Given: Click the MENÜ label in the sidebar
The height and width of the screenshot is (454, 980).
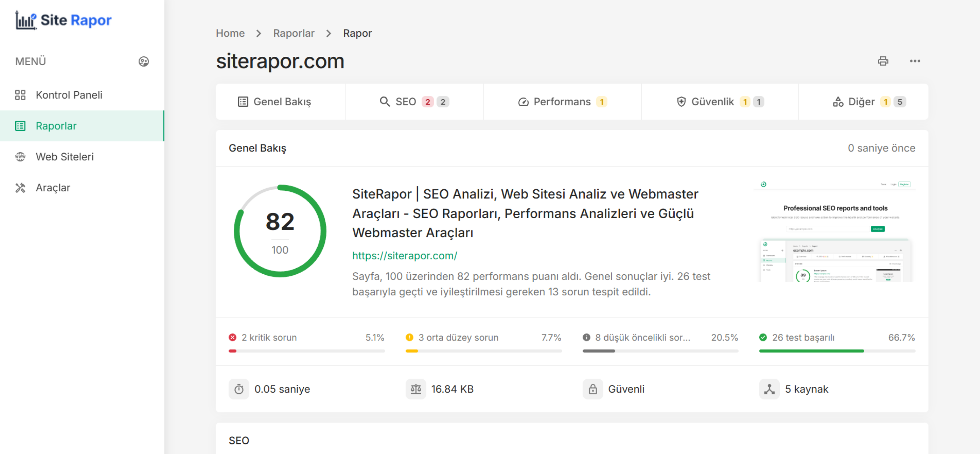Looking at the screenshot, I should coord(30,61).
